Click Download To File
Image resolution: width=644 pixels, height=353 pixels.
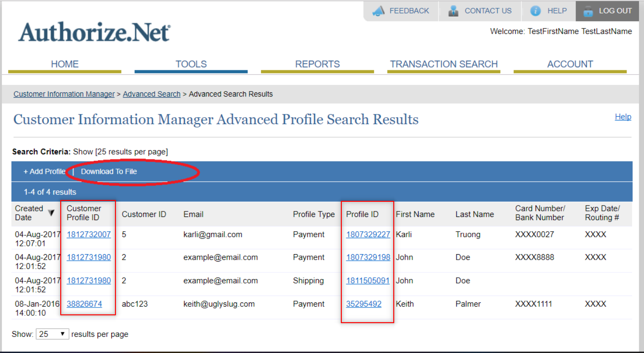click(x=109, y=171)
